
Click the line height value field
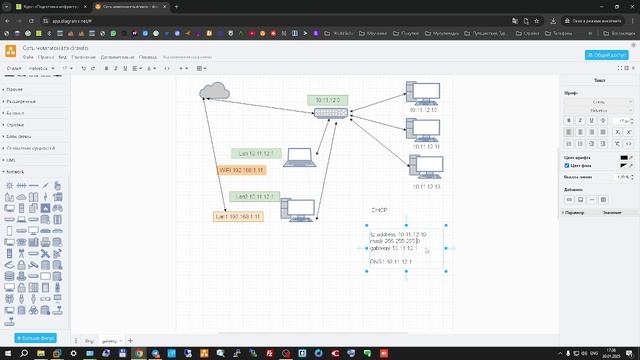[622, 177]
